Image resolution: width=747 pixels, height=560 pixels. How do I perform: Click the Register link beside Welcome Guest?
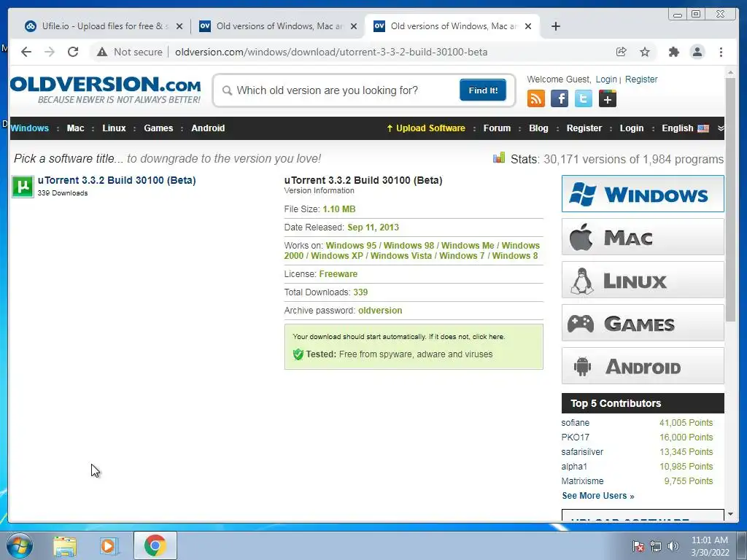pos(641,79)
